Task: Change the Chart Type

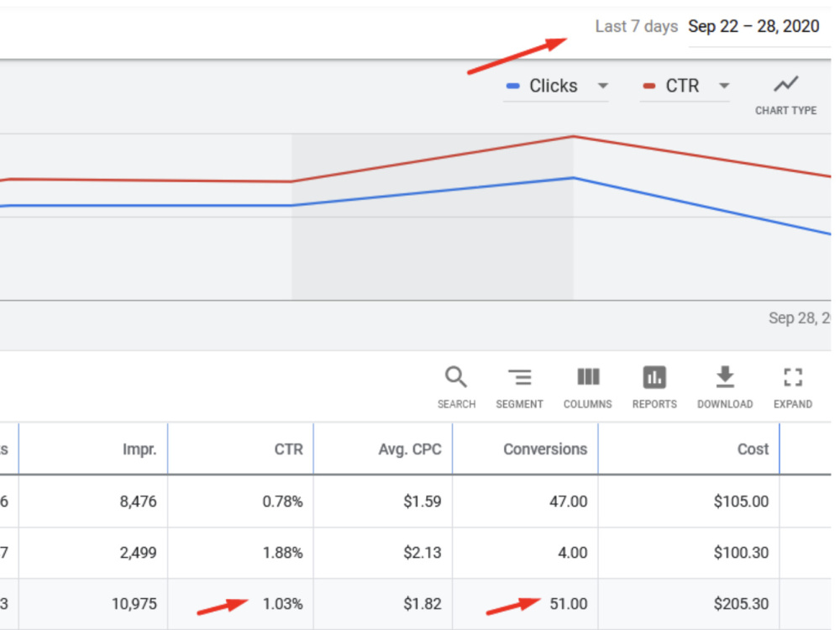Action: 786,95
